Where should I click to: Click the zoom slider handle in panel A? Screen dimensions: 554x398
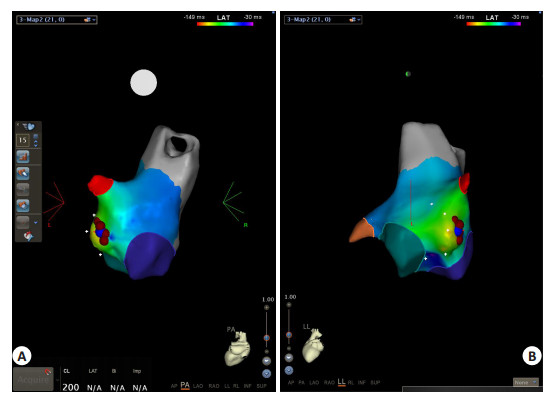tap(266, 338)
